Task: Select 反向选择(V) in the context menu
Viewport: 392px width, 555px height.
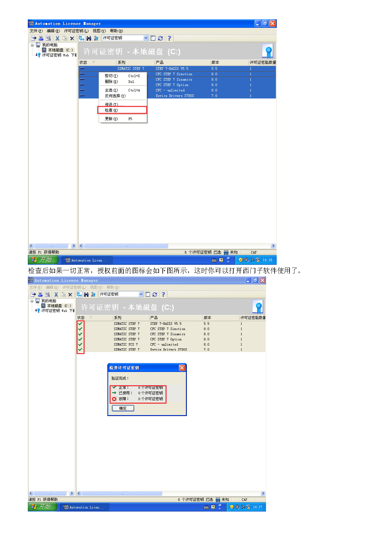Action: pos(122,96)
